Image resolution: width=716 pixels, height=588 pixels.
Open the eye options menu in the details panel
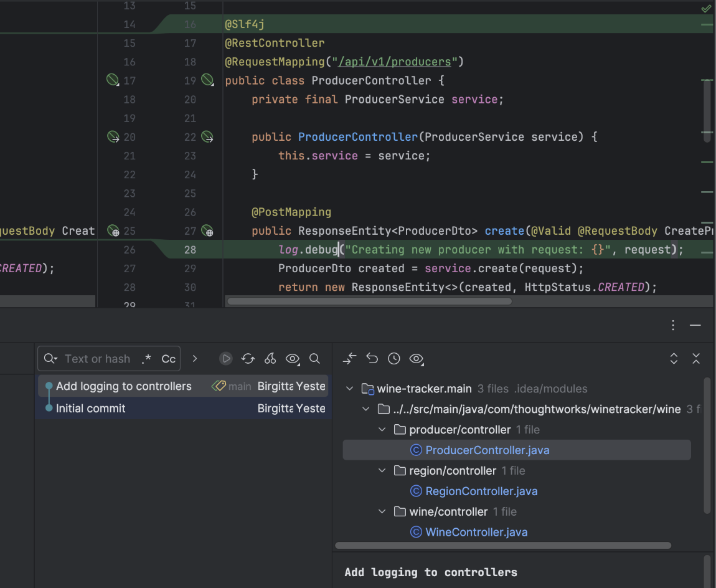(416, 358)
